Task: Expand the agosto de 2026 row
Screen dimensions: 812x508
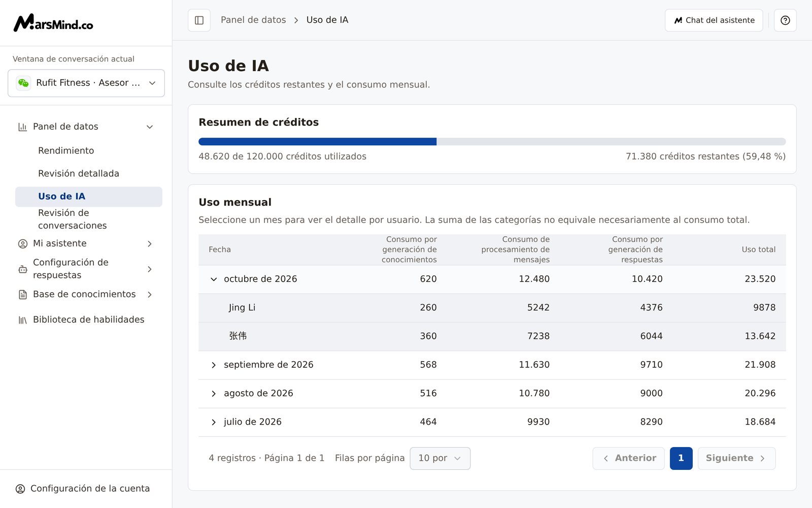Action: pyautogui.click(x=214, y=393)
